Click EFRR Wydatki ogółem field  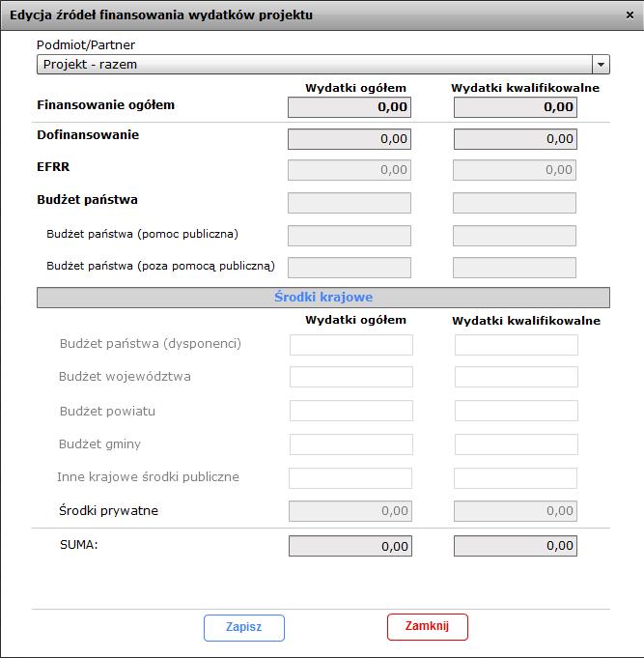click(x=350, y=170)
